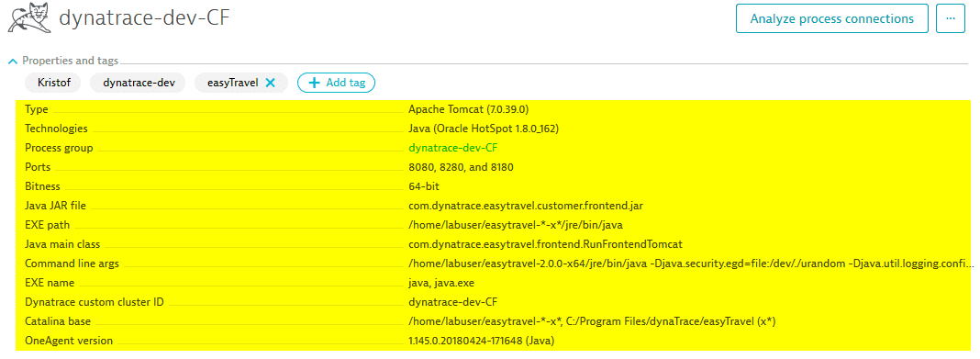The width and height of the screenshot is (980, 359).
Task: Remove the easyTravel tag via X
Action: pos(270,83)
